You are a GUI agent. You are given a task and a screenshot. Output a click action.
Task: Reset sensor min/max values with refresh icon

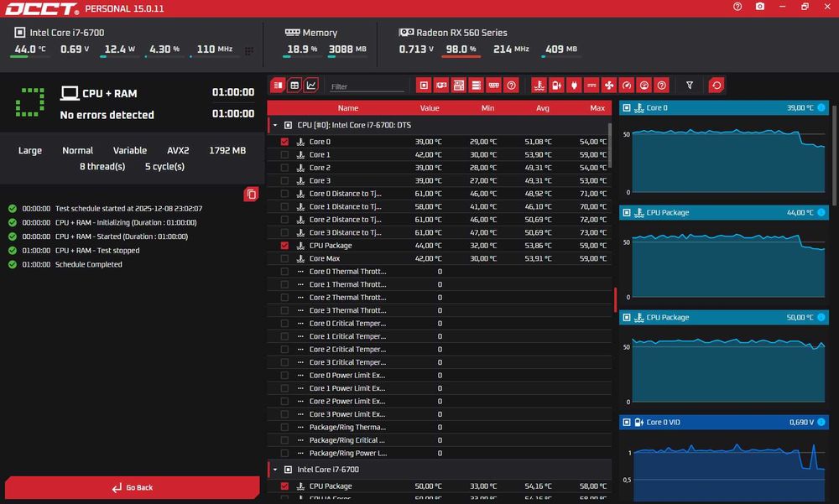tap(717, 85)
